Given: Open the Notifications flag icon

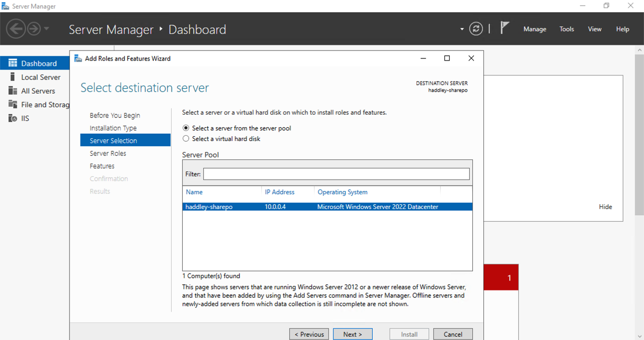Looking at the screenshot, I should (504, 28).
